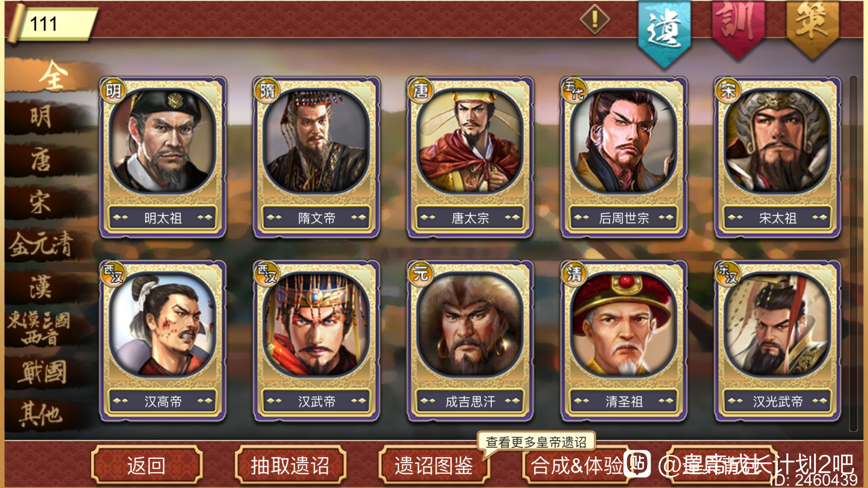The image size is (868, 488).
Task: Filter by 唐 dynasty tab
Action: (41, 160)
